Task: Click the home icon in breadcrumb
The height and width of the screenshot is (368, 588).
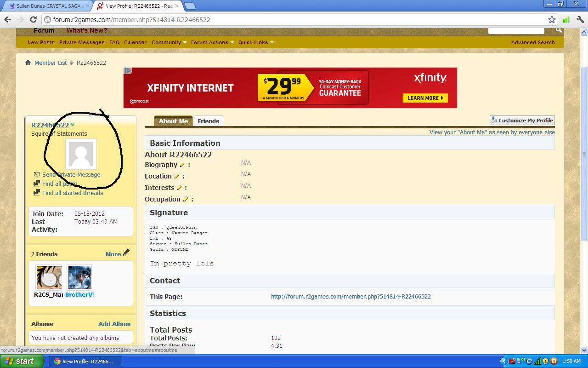Action: click(28, 63)
